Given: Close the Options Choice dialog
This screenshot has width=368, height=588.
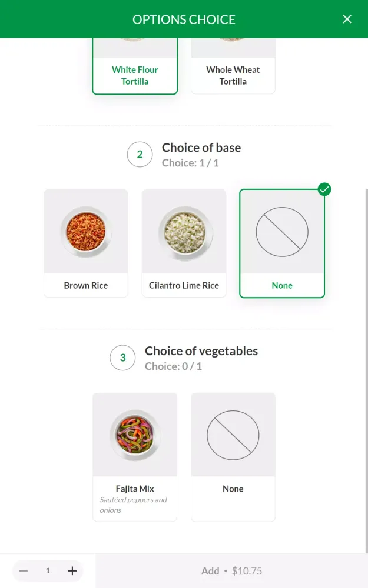Looking at the screenshot, I should click(x=347, y=19).
